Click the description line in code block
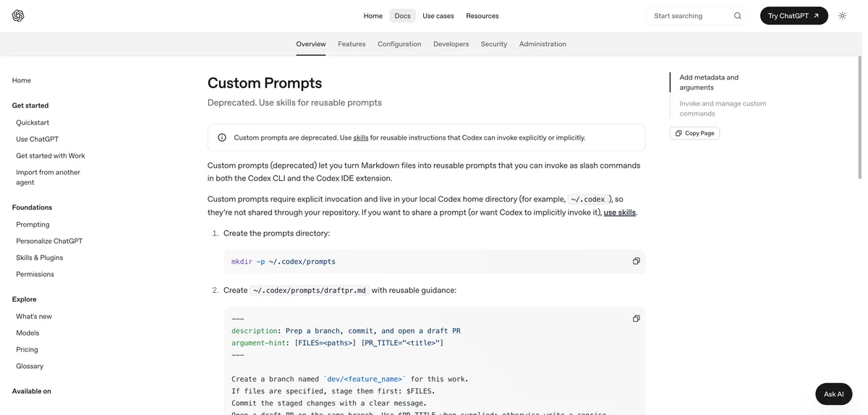 [x=346, y=331]
